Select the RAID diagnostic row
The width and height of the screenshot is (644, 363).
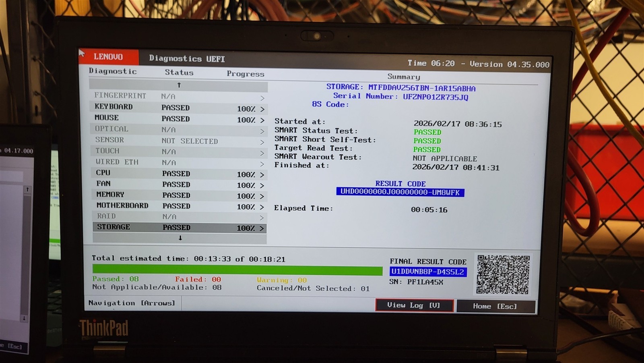(x=180, y=217)
